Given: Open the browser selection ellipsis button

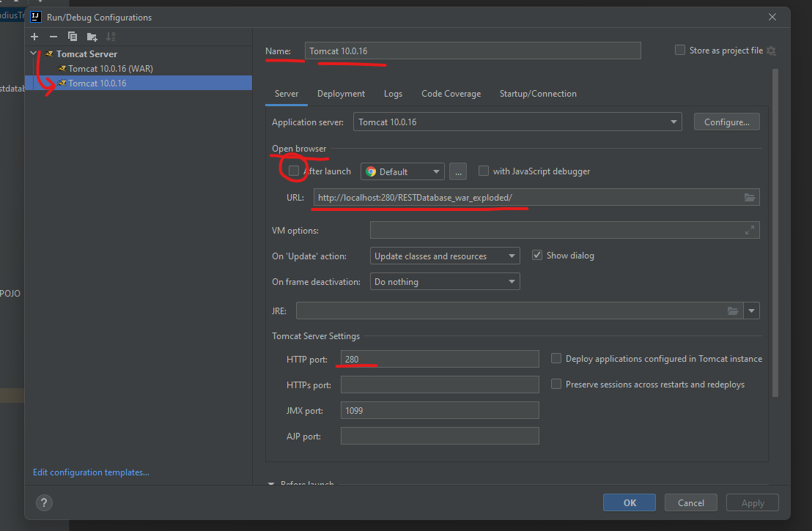Looking at the screenshot, I should coord(458,172).
